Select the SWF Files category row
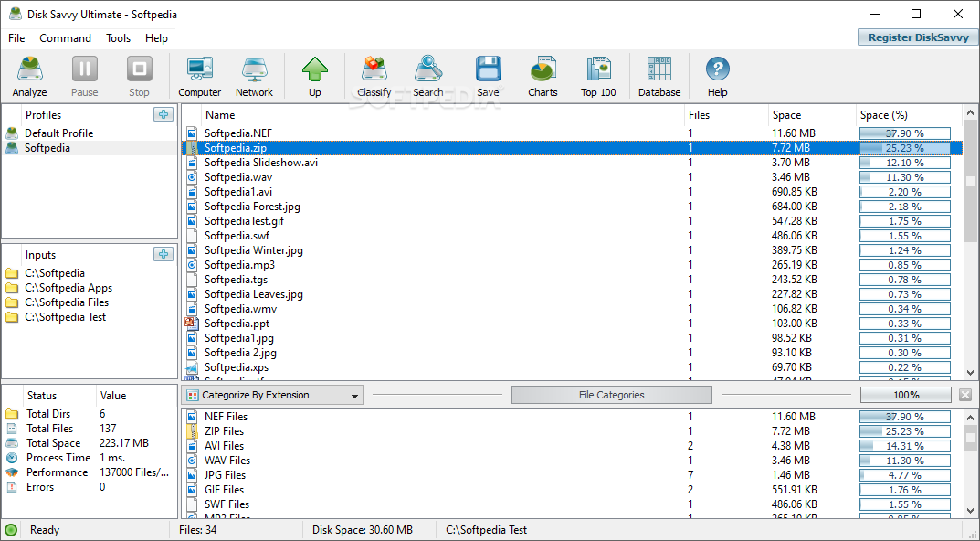Viewport: 980px width, 541px height. (573, 504)
